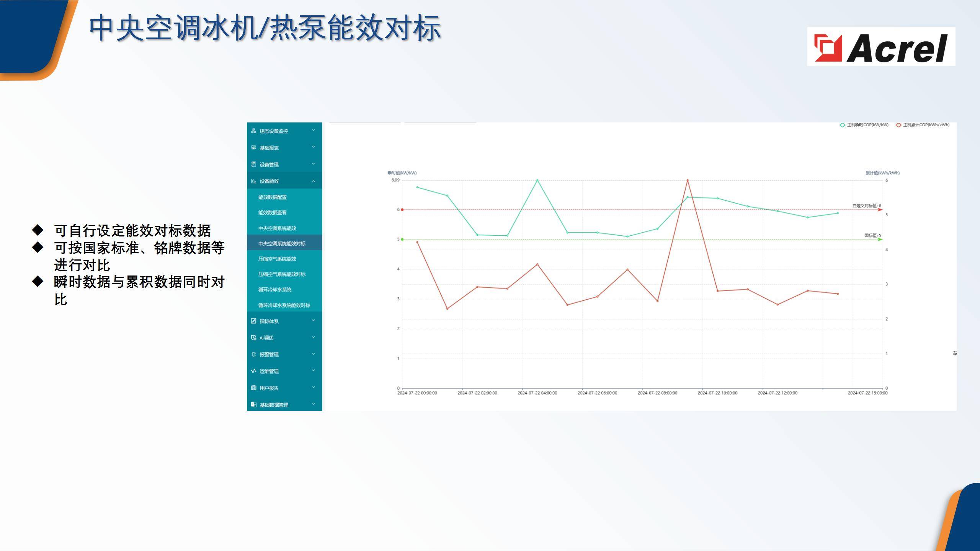Screen dimensions: 980x551
Task: Open 压缩空气系统能效对标 submenu item
Action: pyautogui.click(x=282, y=274)
